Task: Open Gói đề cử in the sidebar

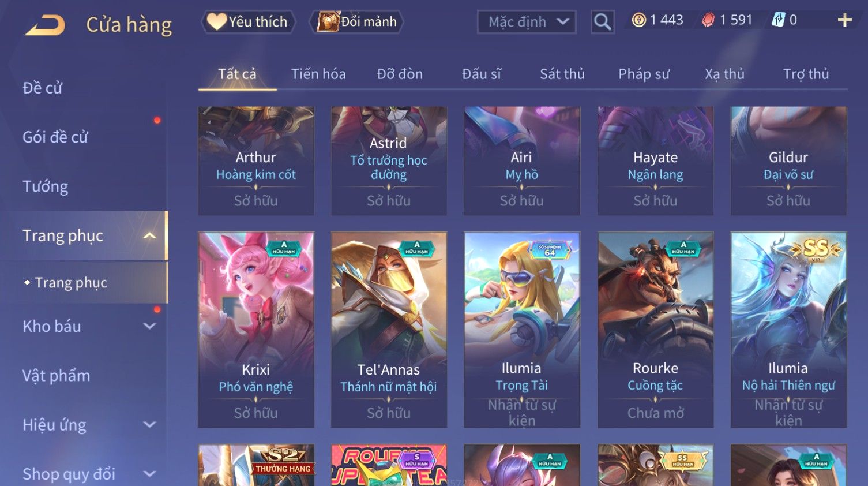Action: pos(55,137)
